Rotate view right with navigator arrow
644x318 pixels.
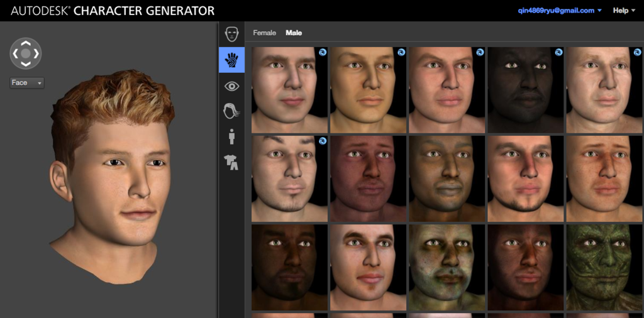36,53
